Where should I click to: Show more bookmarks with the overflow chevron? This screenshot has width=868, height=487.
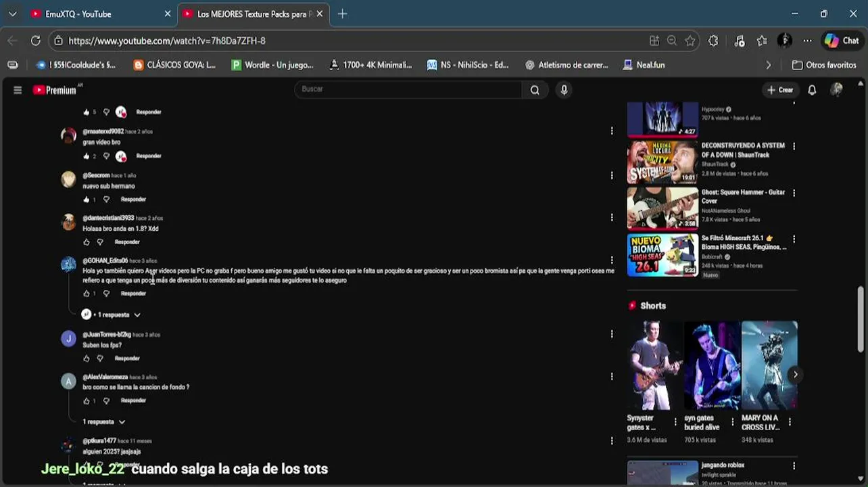coord(768,65)
